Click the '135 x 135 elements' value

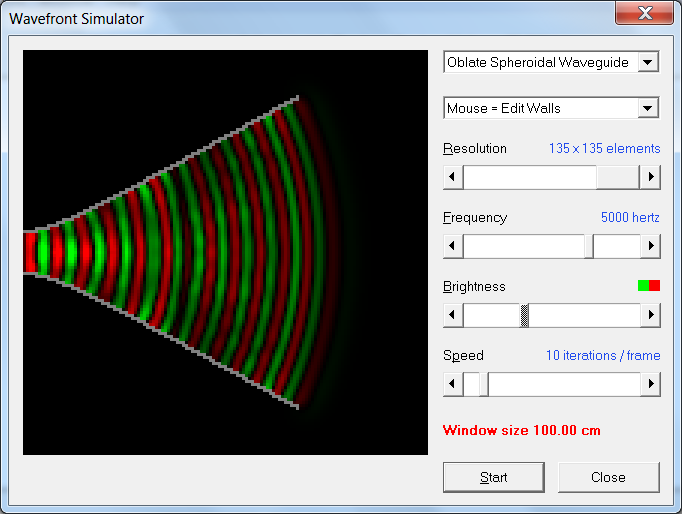point(605,148)
